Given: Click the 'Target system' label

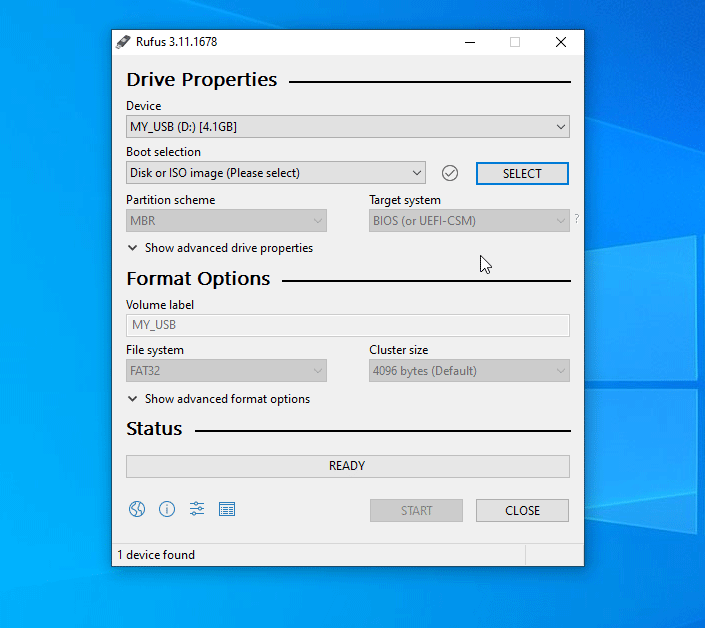Looking at the screenshot, I should (405, 200).
